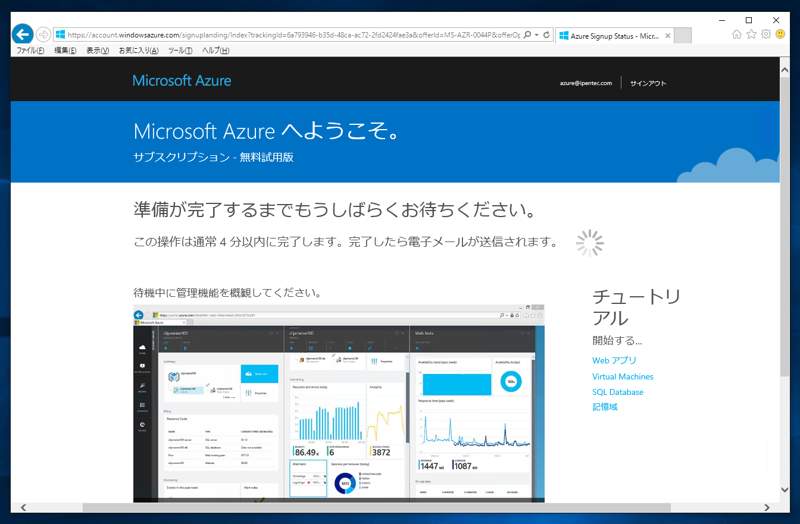Click the サブスクリプション - 無料試用版 text
This screenshot has width=800, height=524.
coord(213,157)
